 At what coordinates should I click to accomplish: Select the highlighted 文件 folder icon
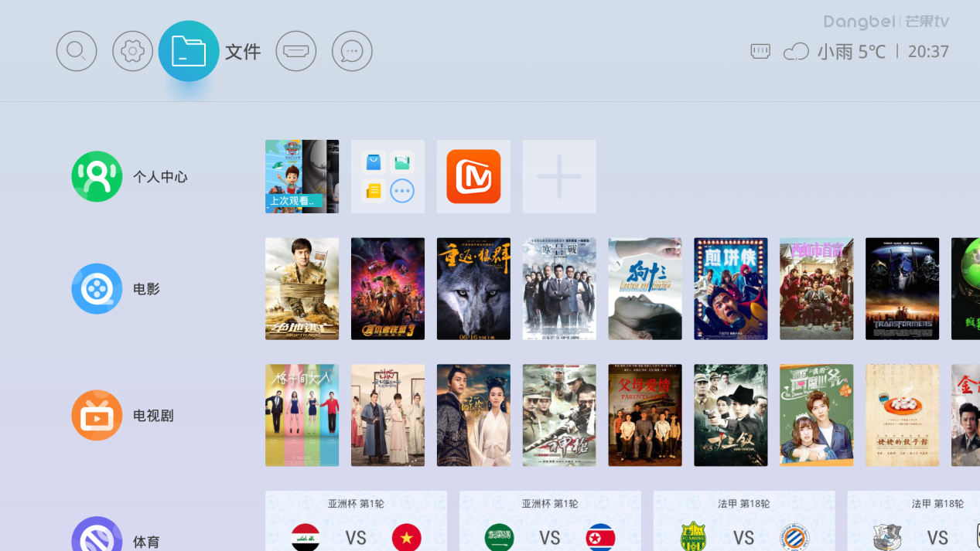pyautogui.click(x=189, y=51)
